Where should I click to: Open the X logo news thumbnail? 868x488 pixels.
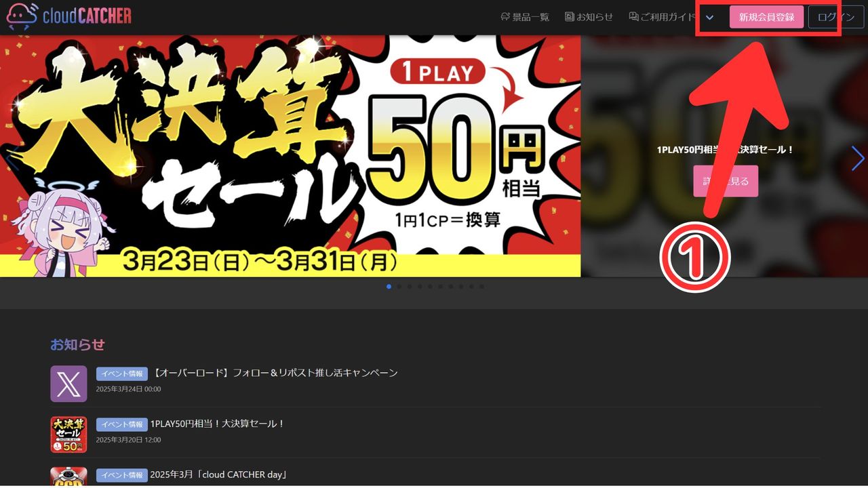coord(68,384)
